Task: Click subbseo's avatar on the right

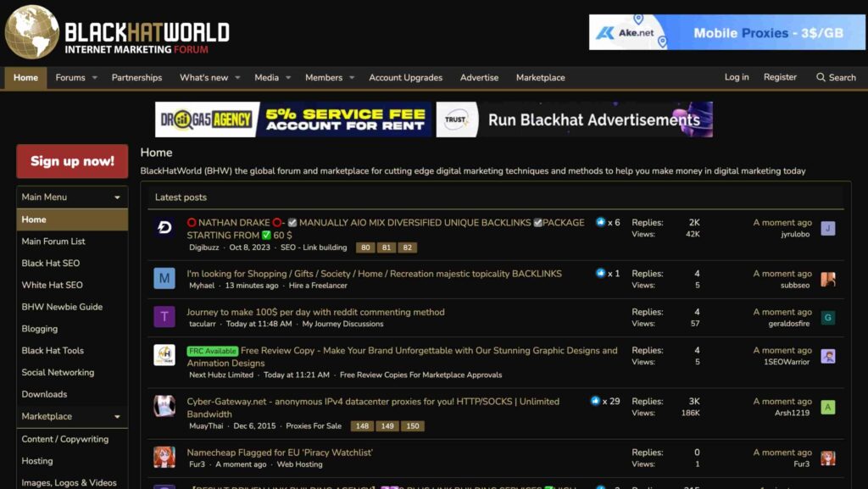Action: coord(828,280)
